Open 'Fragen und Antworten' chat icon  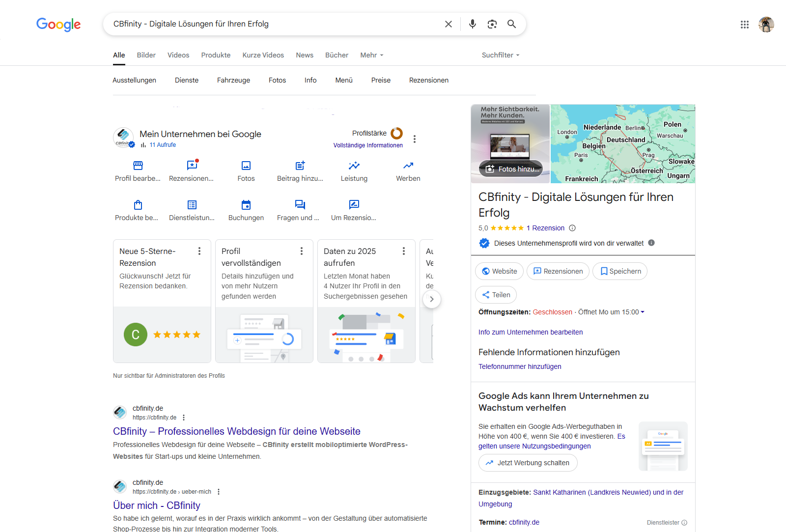coord(300,205)
